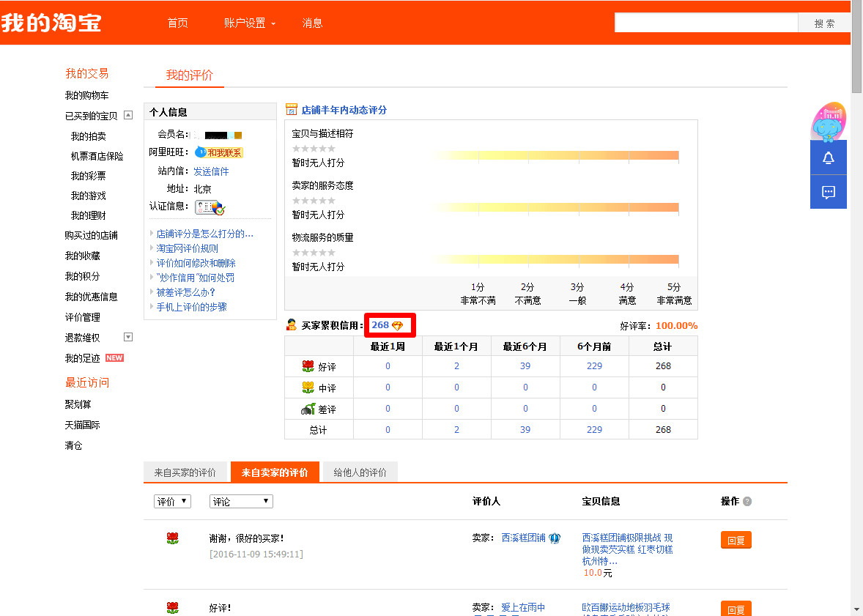Open 消息 in the top navigation
This screenshot has height=616, width=863.
(312, 23)
